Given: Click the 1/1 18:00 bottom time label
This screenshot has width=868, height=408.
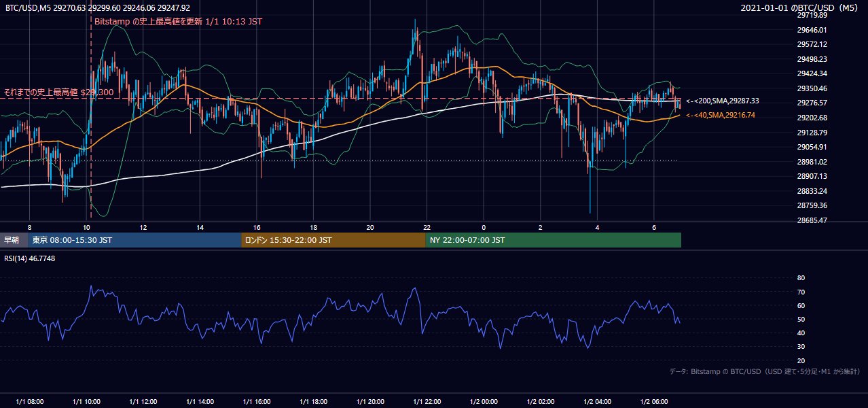Looking at the screenshot, I should (313, 402).
